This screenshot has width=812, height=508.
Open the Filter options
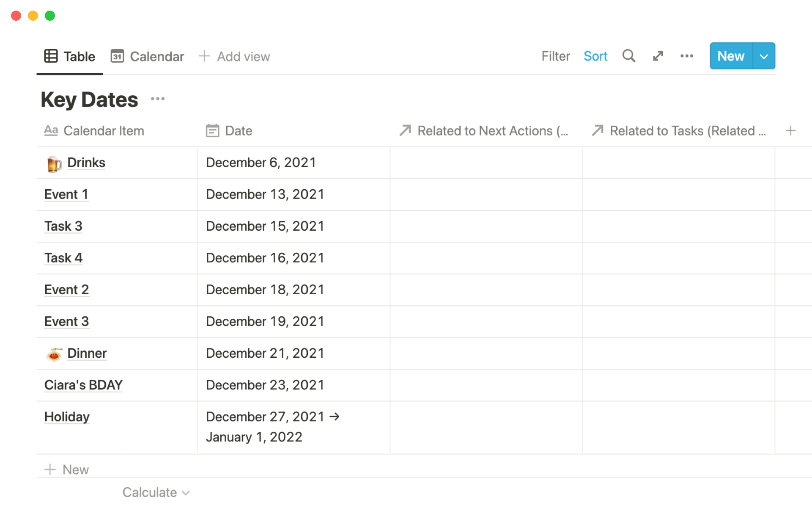tap(555, 56)
